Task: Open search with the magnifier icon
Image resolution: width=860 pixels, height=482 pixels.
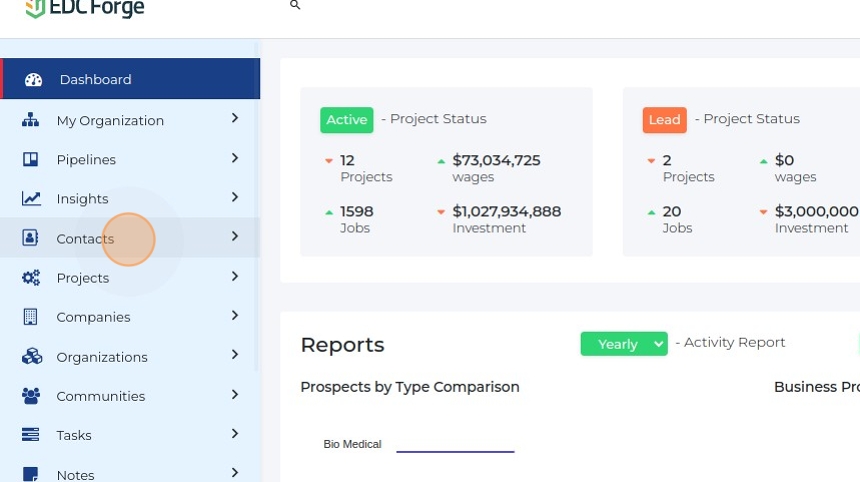Action: click(295, 5)
